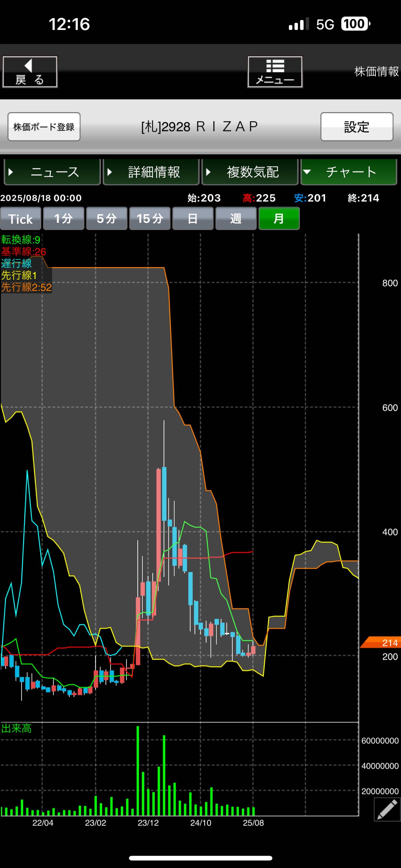Screen dimensions: 401x868
Task: Open chart settings button
Action: point(357,127)
